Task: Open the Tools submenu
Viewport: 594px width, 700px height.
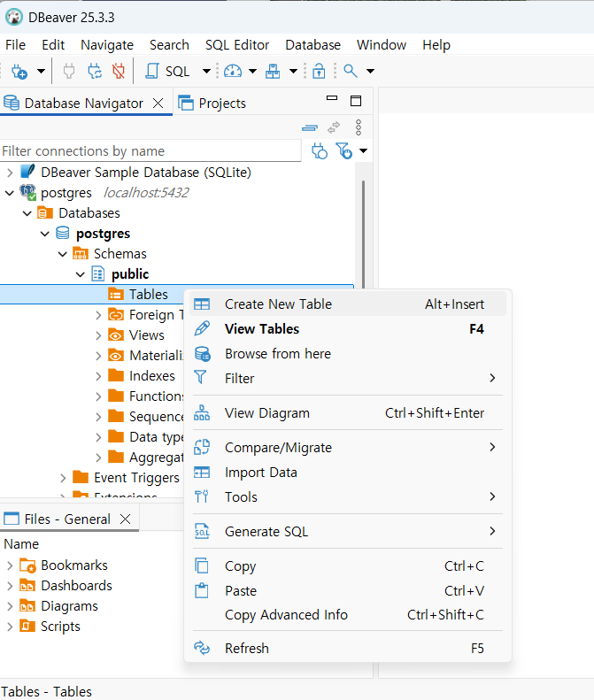Action: (348, 496)
